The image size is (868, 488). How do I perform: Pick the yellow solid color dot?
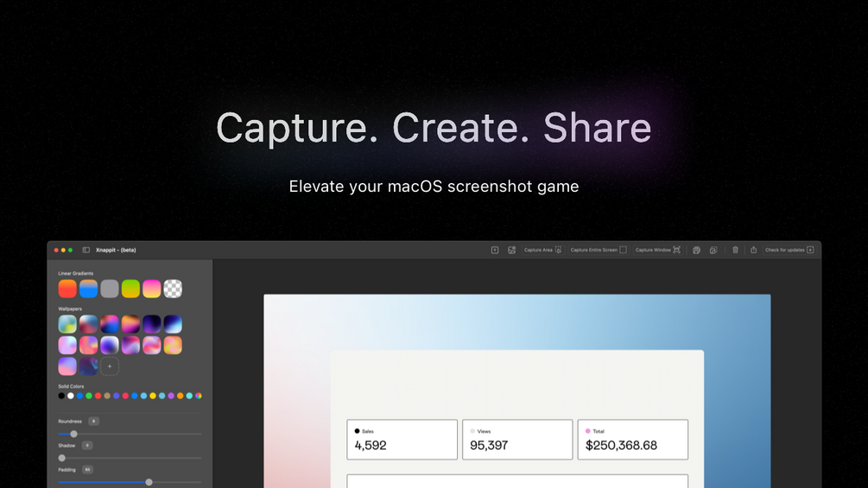coord(153,396)
